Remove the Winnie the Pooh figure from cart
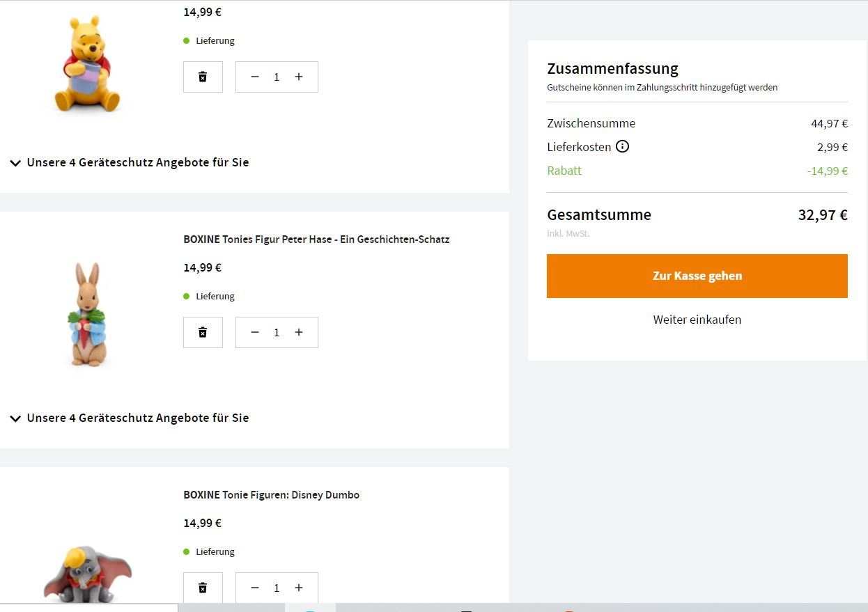 (x=203, y=77)
